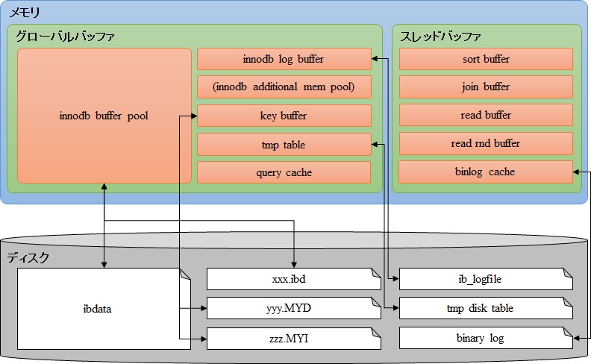Screen dimensions: 591x364
Task: Select the ibdata file shape
Action: (97, 308)
